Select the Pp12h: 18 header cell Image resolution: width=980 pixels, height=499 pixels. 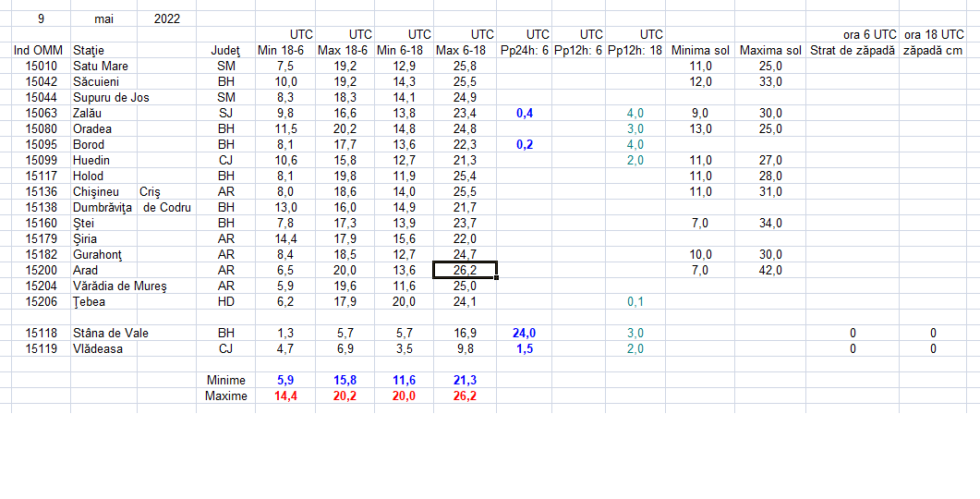click(635, 50)
